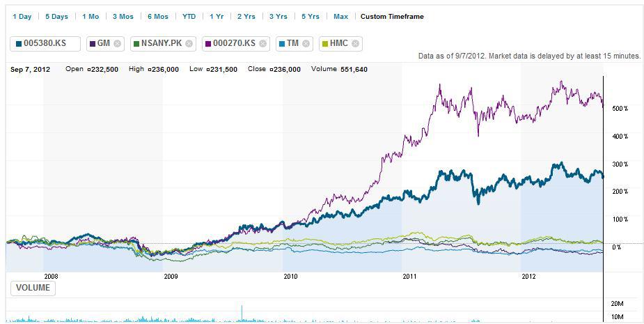Viewport: 644px width, 324px height.
Task: Open the Custom Timeframe option
Action: pyautogui.click(x=392, y=16)
